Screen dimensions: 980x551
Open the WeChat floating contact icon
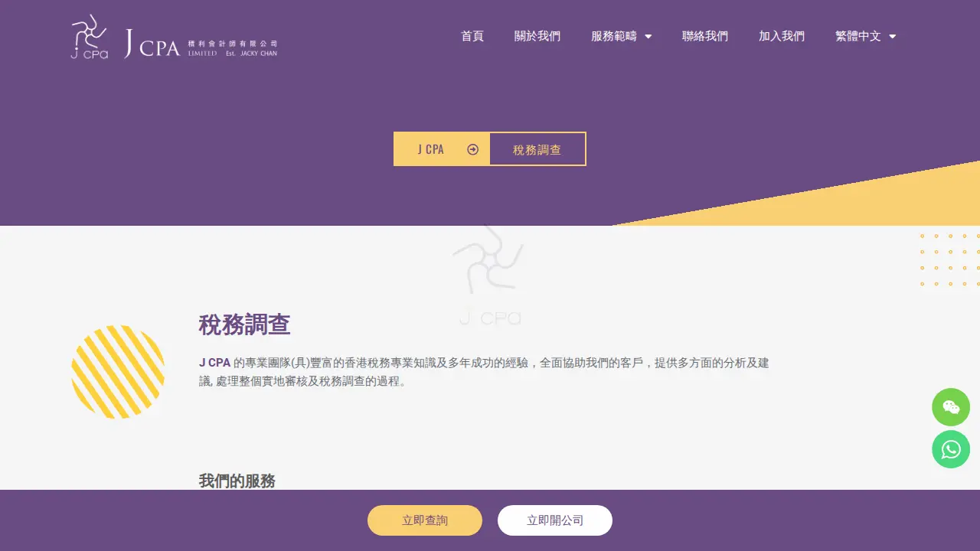[x=951, y=407]
